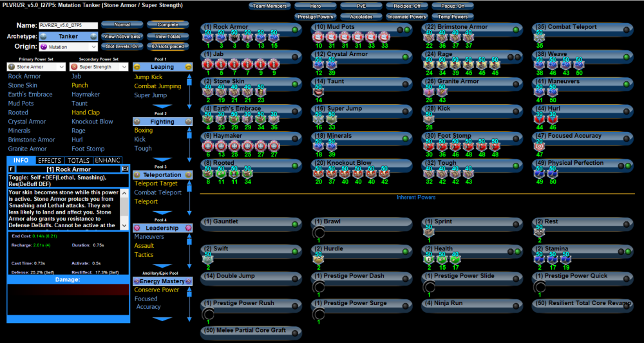Click the enhancement slot under Kick power
Viewport: 644px width, 343px height.
(x=428, y=120)
